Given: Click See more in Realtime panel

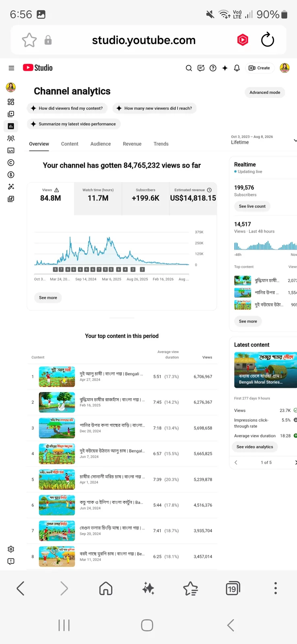Looking at the screenshot, I should tap(248, 321).
